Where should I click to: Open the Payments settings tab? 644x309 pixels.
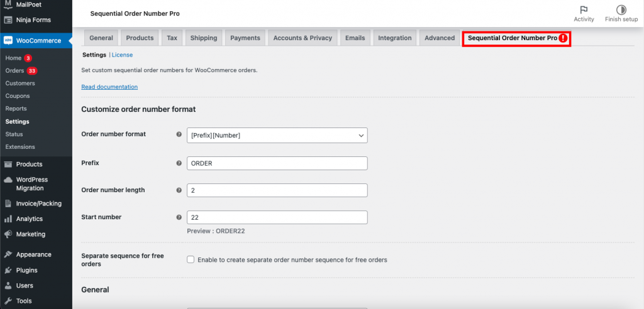point(245,38)
